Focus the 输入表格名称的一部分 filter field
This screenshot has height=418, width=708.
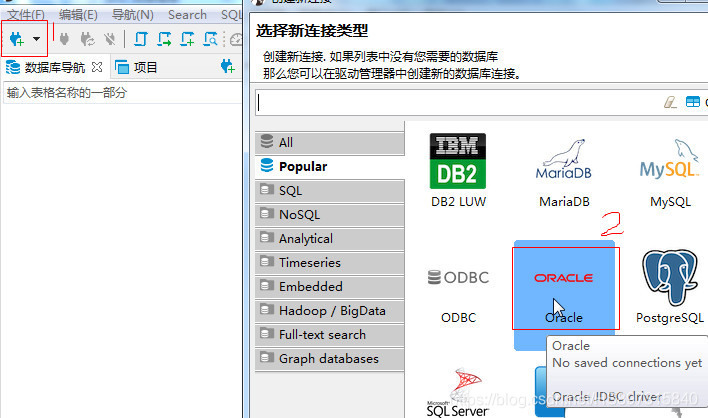[x=122, y=93]
